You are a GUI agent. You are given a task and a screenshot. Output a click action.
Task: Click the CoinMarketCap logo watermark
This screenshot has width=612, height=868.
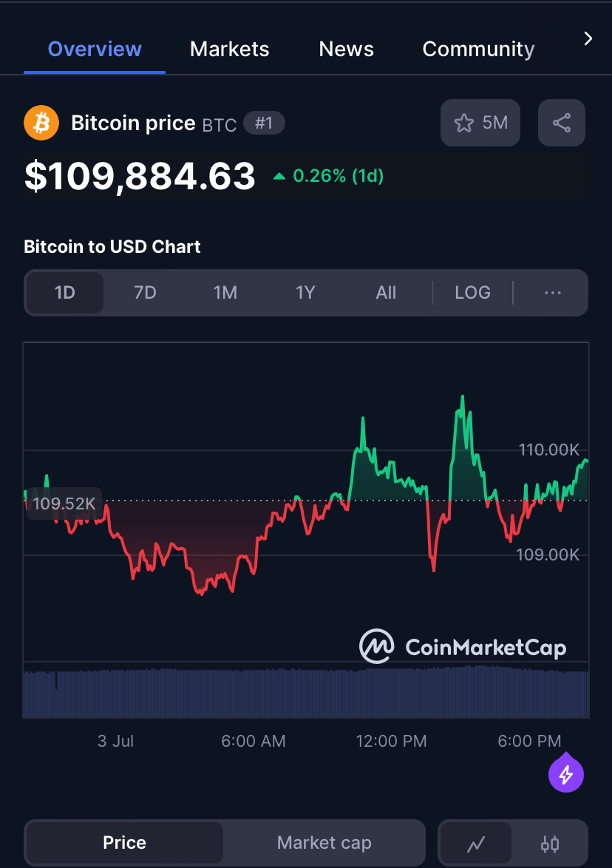click(x=463, y=646)
